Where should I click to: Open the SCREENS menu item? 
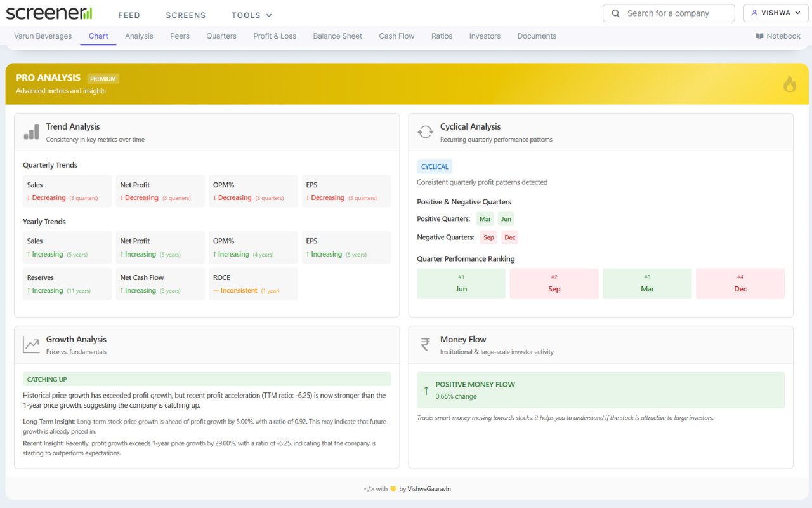pyautogui.click(x=185, y=15)
